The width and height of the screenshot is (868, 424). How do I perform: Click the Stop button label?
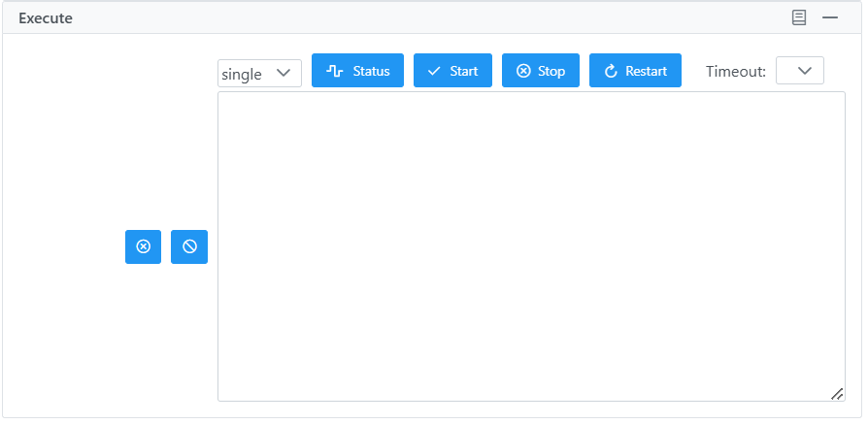pyautogui.click(x=551, y=71)
